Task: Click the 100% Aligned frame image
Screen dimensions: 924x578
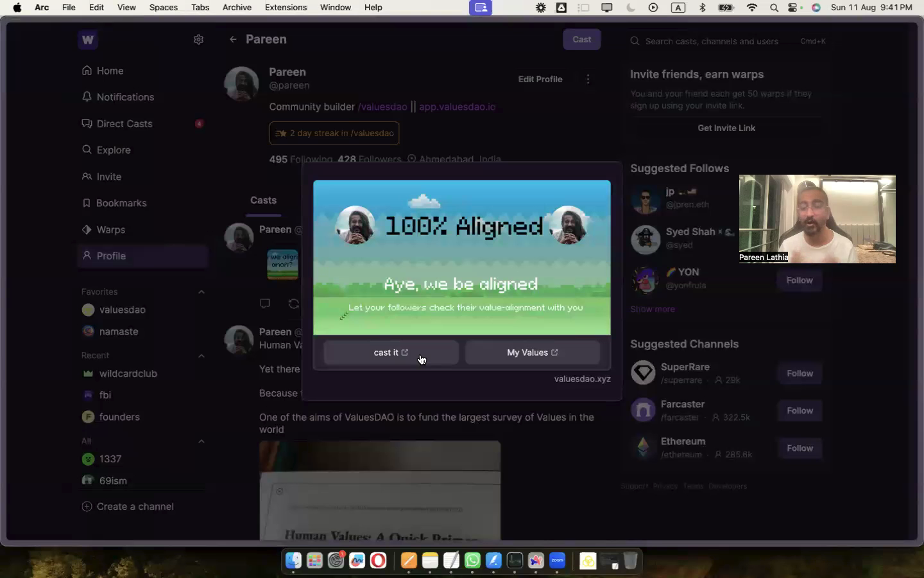Action: 462,258
